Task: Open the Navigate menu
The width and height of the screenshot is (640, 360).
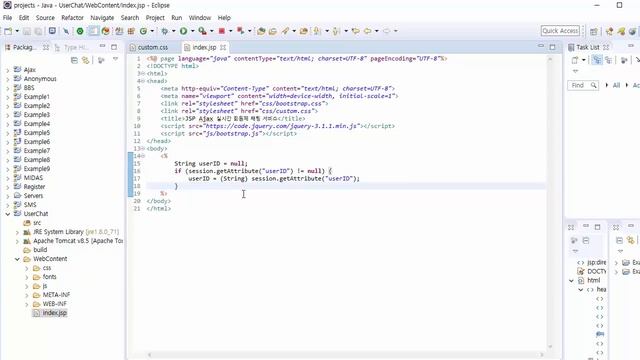Action: pyautogui.click(x=102, y=18)
